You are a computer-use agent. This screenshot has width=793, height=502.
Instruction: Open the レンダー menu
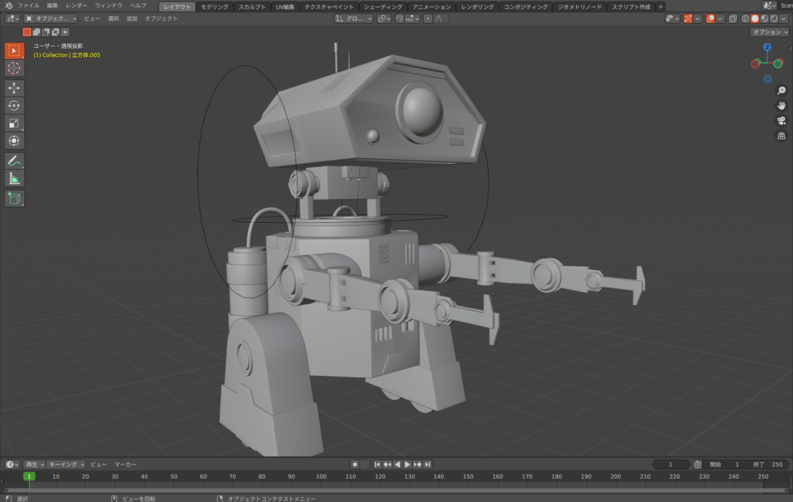[x=77, y=6]
